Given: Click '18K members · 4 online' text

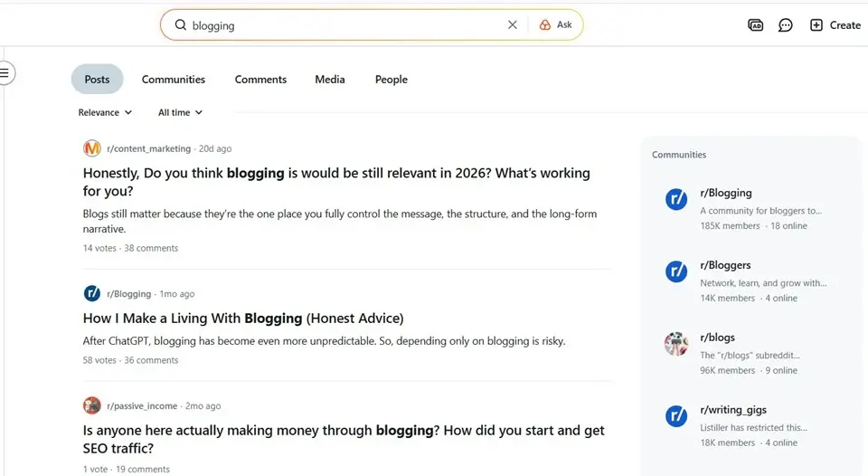Looking at the screenshot, I should click(x=749, y=443).
